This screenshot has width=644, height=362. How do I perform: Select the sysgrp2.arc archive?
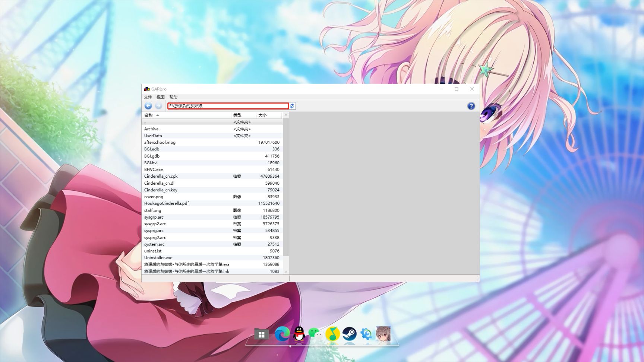click(x=212, y=224)
